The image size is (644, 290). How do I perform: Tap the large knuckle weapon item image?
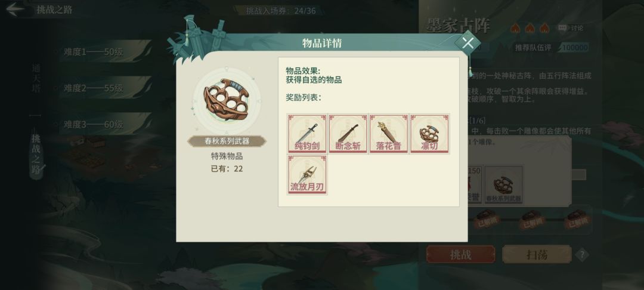[x=227, y=101]
